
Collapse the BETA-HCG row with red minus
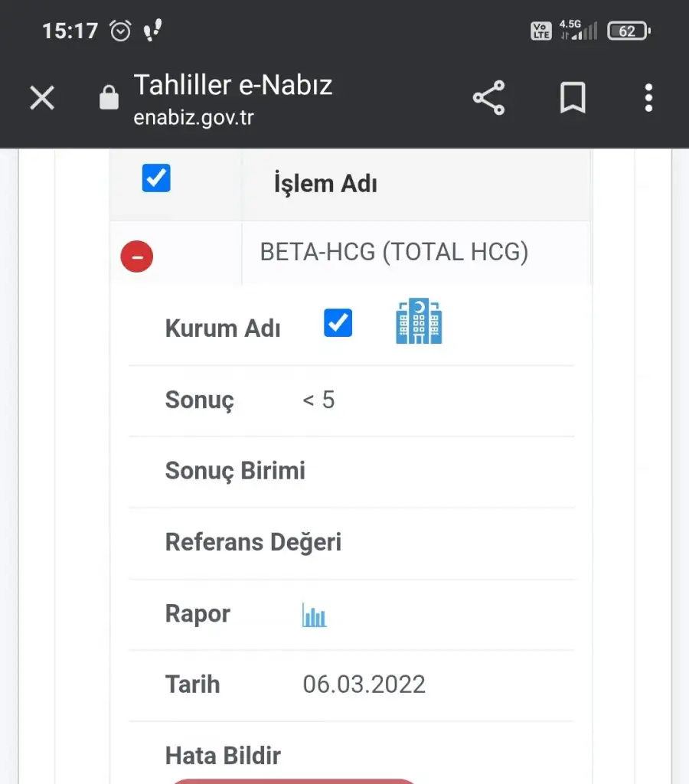(136, 256)
